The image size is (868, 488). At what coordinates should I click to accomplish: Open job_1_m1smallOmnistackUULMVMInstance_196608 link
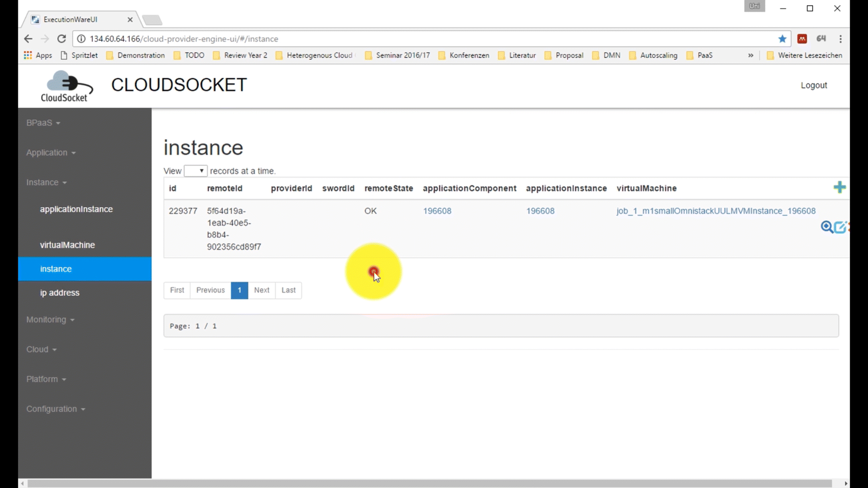716,211
